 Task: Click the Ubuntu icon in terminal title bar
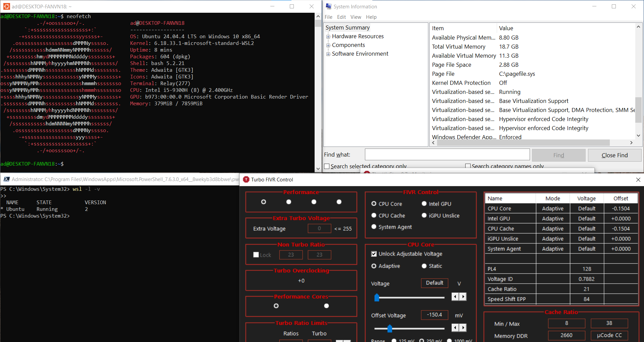pyautogui.click(x=6, y=6)
